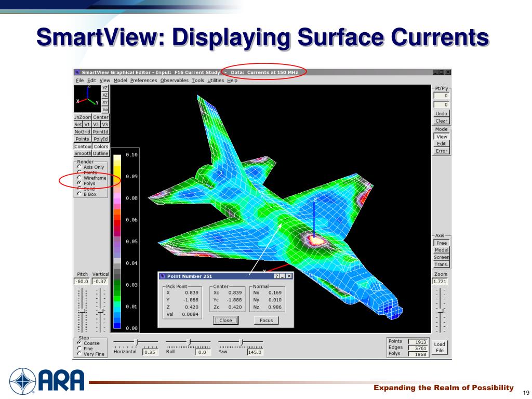Open the Utilities menu

216,81
